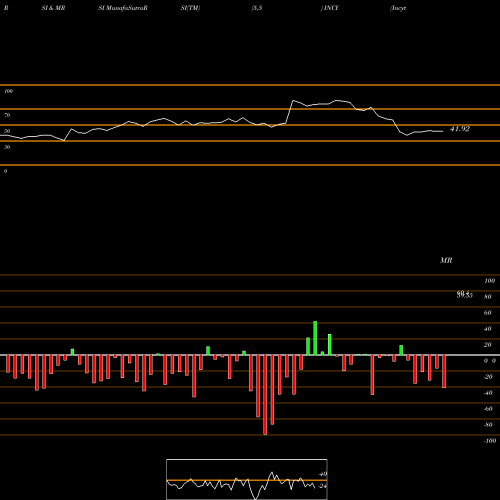Select the tallest green MR bar
500x500 pixels.
pos(315,338)
